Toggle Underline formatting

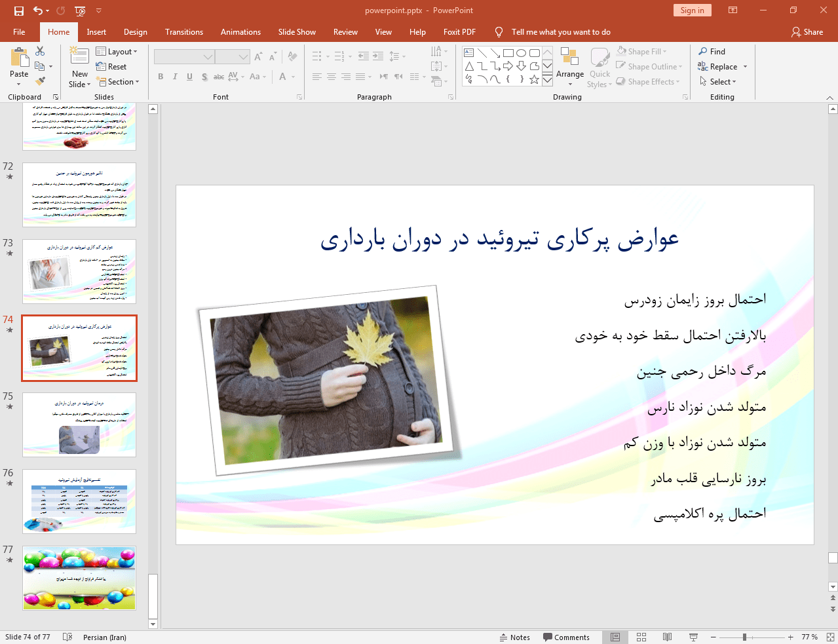[x=189, y=77]
